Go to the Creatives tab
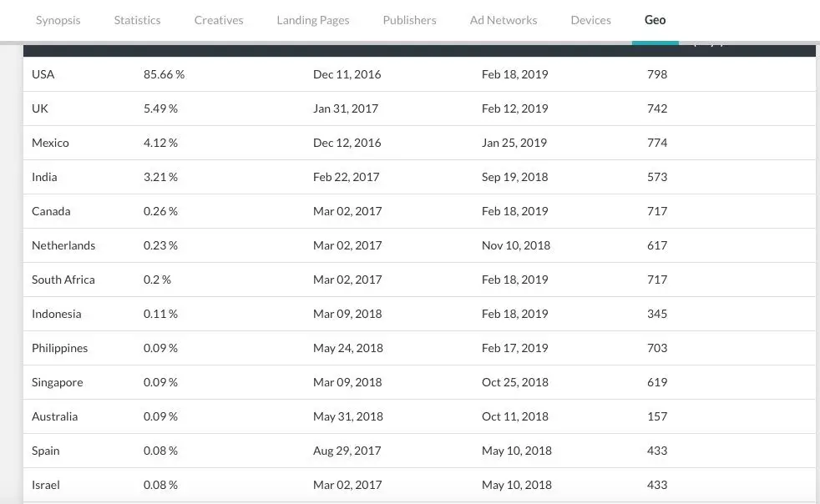The width and height of the screenshot is (820, 504). [219, 20]
